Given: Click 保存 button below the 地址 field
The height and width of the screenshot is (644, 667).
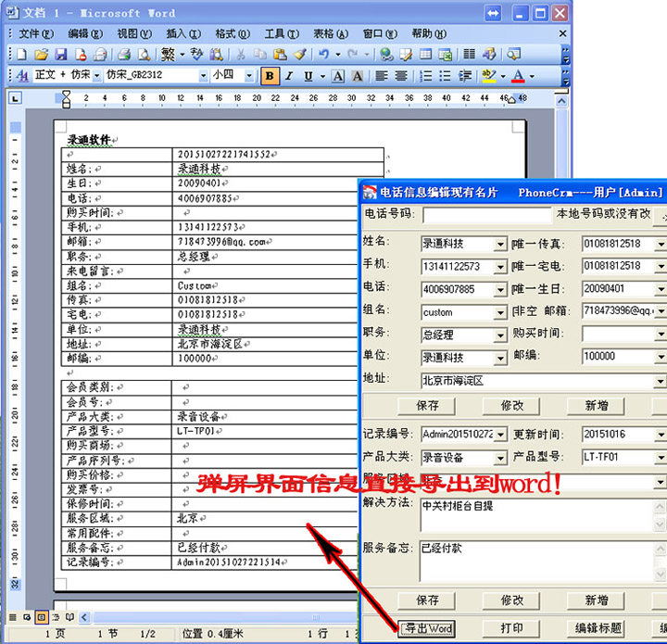Looking at the screenshot, I should point(427,406).
